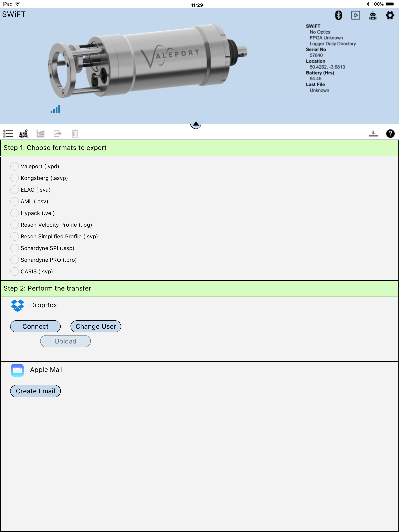399x532 pixels.
Task: Tap the Last File Unknown value
Action: pyautogui.click(x=319, y=90)
